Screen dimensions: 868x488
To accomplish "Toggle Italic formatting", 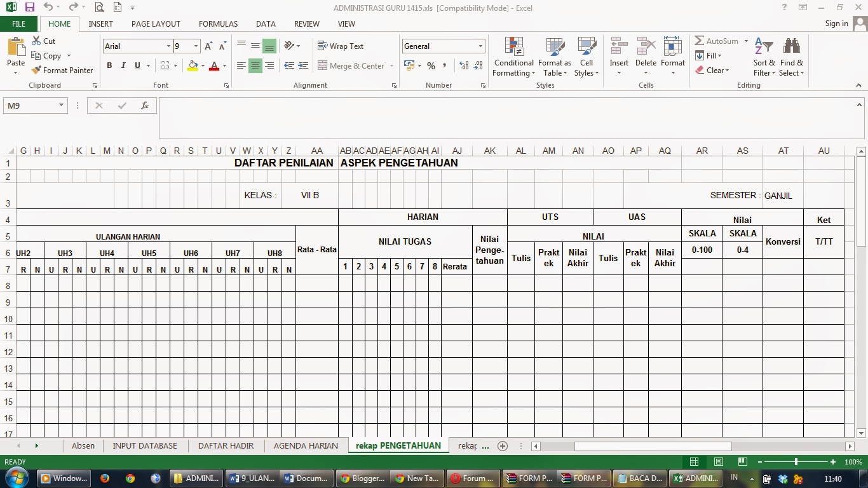I will (x=123, y=65).
